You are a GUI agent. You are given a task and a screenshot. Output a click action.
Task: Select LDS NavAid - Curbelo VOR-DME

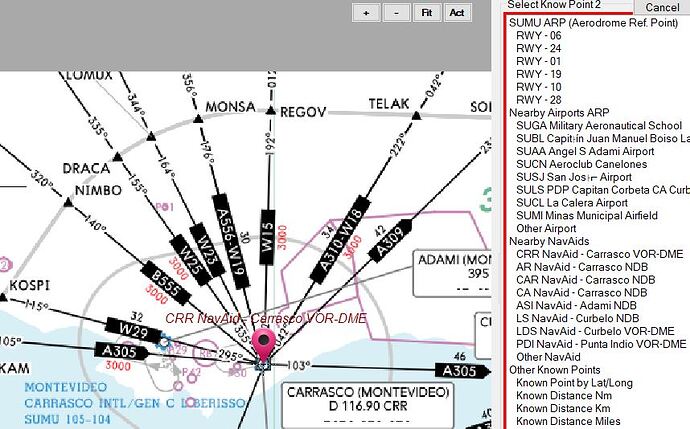click(x=595, y=331)
